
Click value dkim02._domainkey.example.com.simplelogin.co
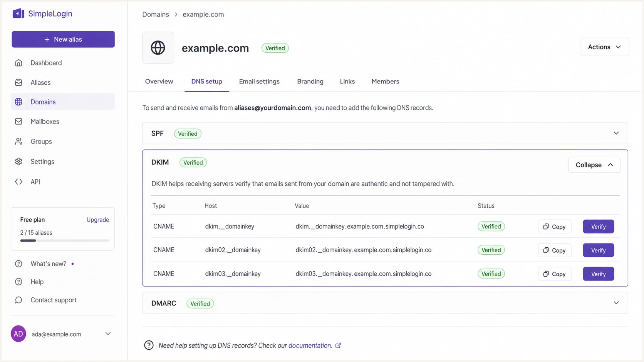(363, 250)
